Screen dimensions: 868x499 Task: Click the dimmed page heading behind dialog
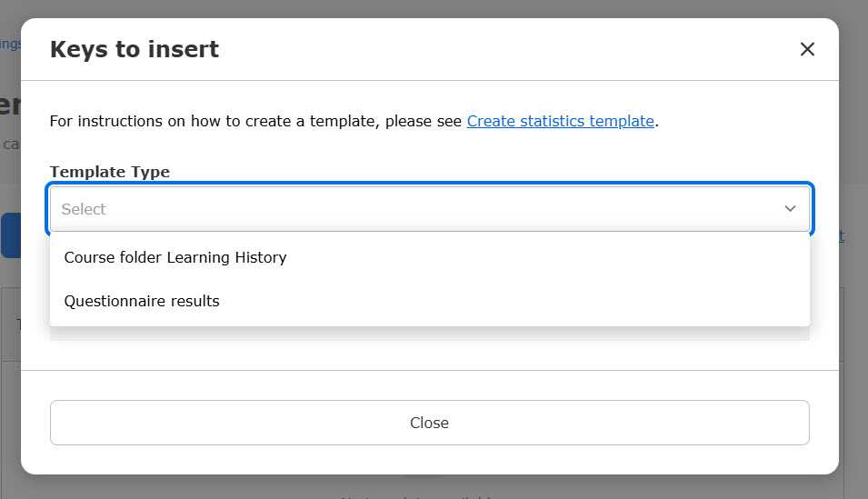pos(10,104)
